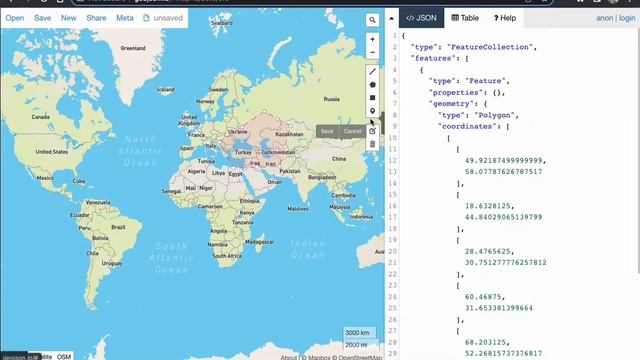This screenshot has width=640, height=360.
Task: Click coordinate value 18.6328125
Action: click(x=487, y=206)
